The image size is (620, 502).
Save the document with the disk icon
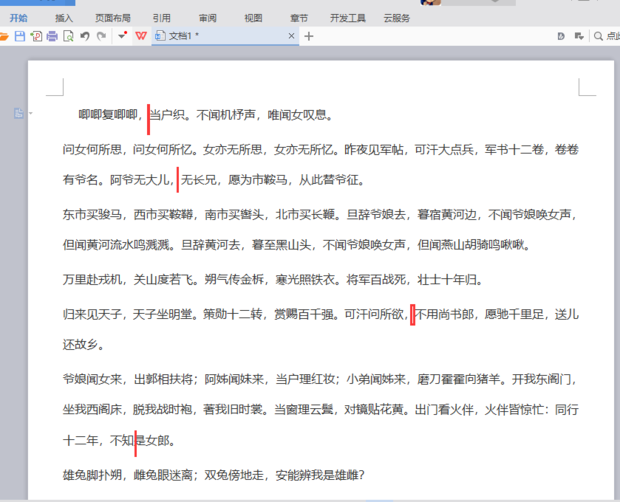20,36
